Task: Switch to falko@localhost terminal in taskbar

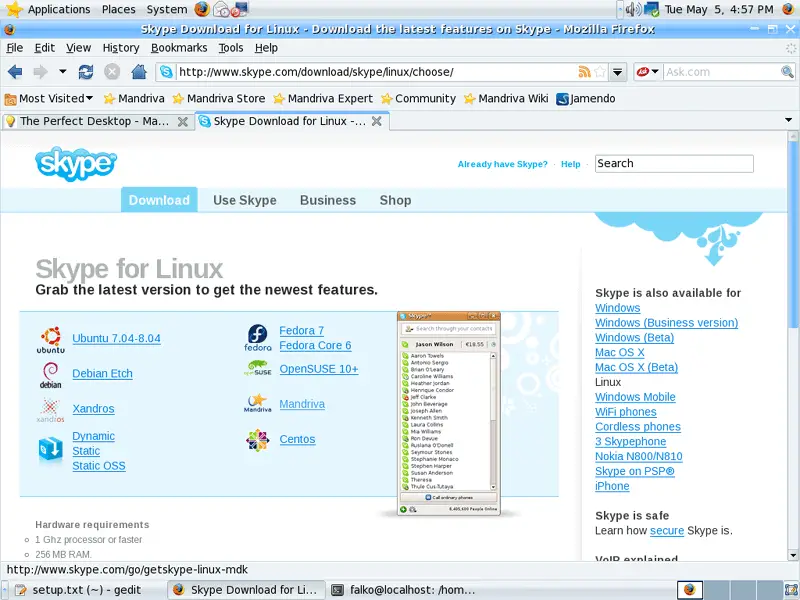Action: point(404,590)
